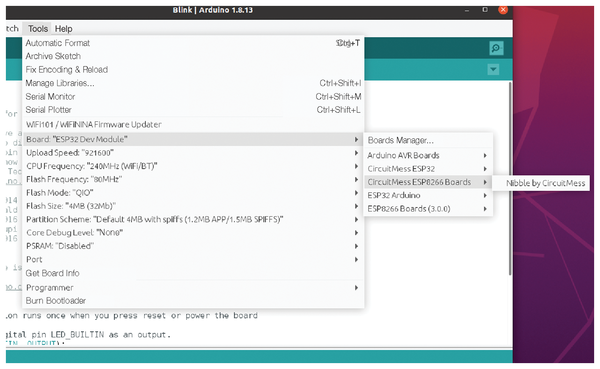600x369 pixels.
Task: Click the "LED_BUILTIN as an output" comment line
Action: tap(88, 335)
